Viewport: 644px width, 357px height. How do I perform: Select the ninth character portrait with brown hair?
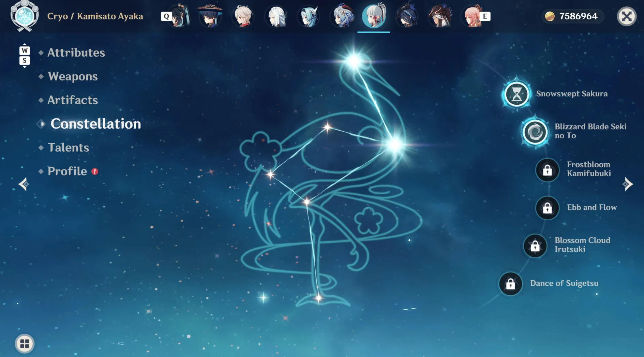[x=440, y=16]
